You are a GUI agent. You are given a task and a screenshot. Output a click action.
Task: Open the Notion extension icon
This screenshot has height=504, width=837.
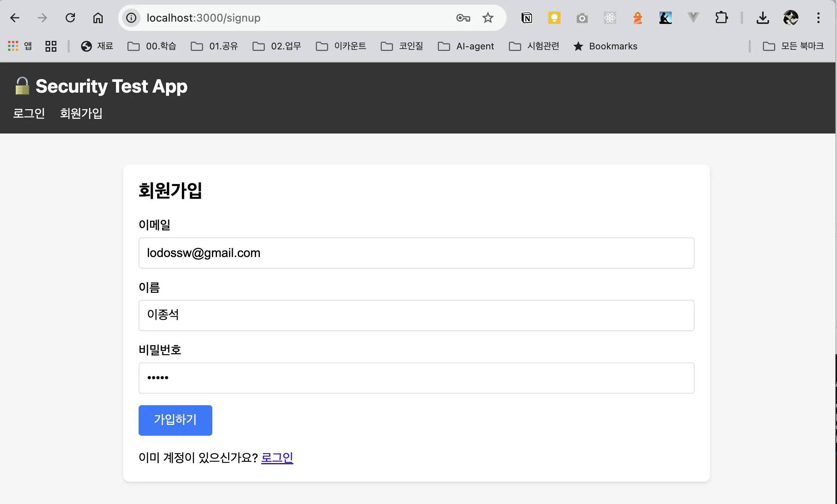coord(527,18)
